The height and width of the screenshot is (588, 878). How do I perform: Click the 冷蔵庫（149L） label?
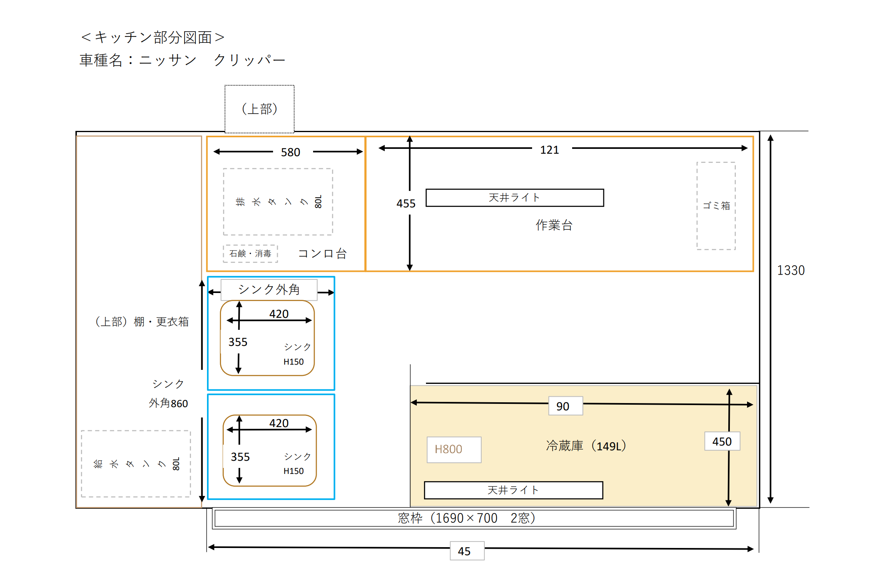coord(586,446)
